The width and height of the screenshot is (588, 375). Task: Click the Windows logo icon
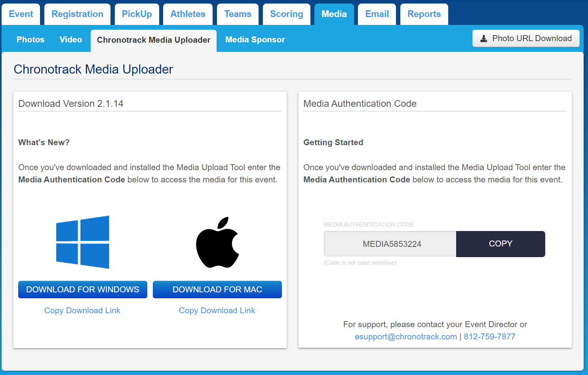(83, 242)
